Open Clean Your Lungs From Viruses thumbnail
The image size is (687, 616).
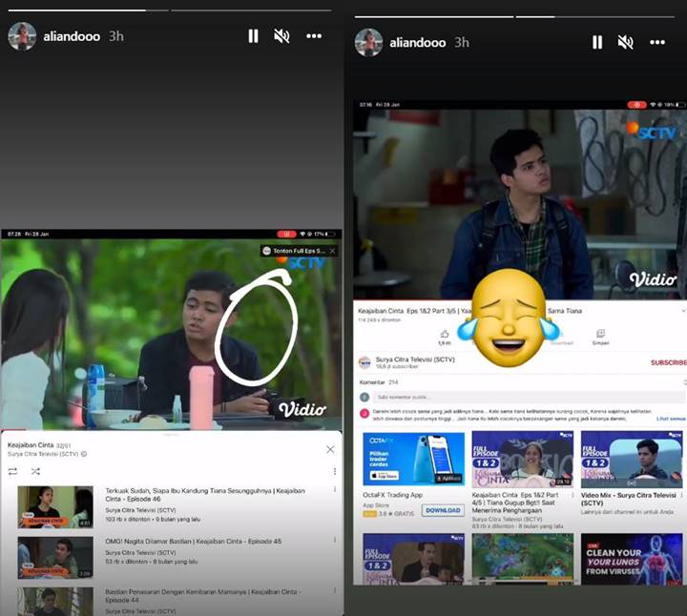pyautogui.click(x=632, y=559)
